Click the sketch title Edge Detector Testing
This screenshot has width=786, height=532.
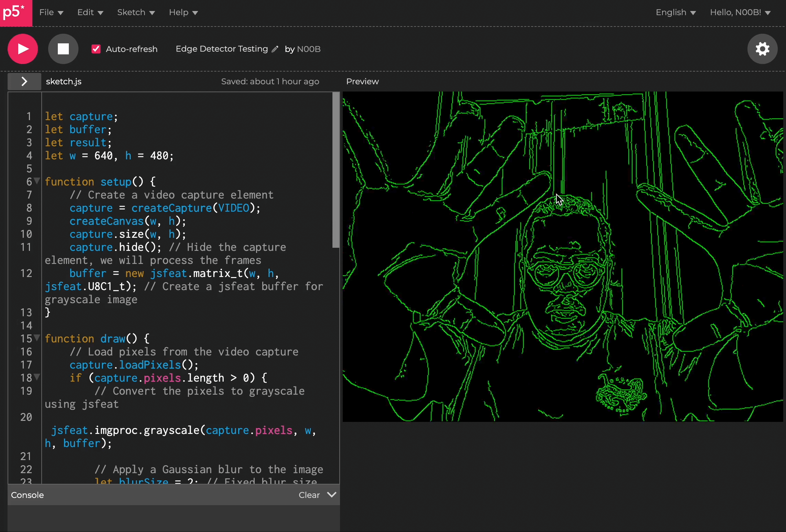pos(222,49)
